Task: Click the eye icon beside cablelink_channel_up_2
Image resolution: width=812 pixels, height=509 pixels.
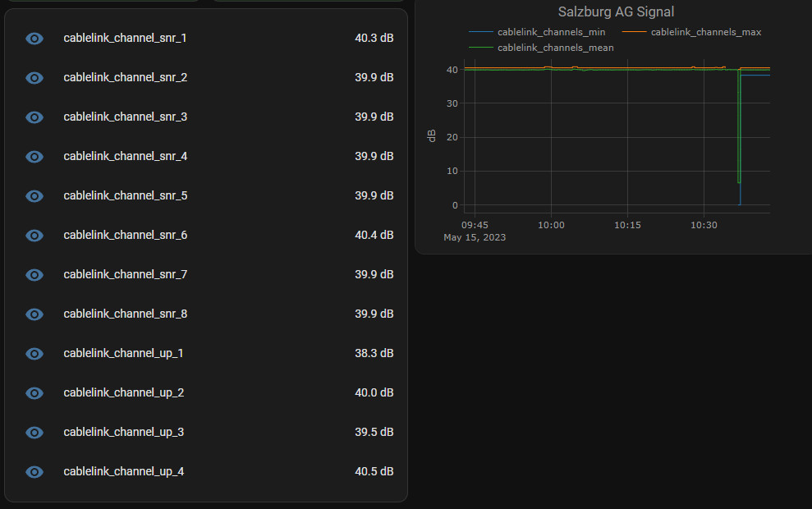Action: pyautogui.click(x=34, y=393)
